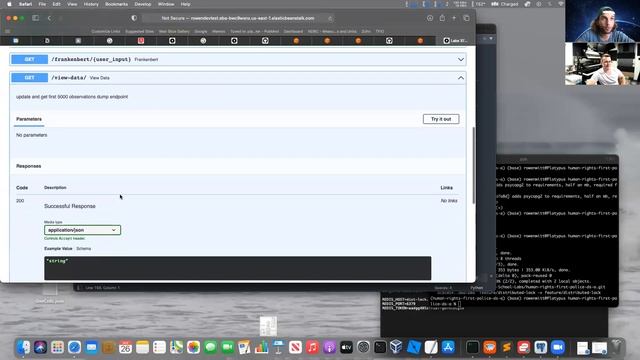Click the "string" example value code block
This screenshot has width=640, height=360.
click(238, 268)
